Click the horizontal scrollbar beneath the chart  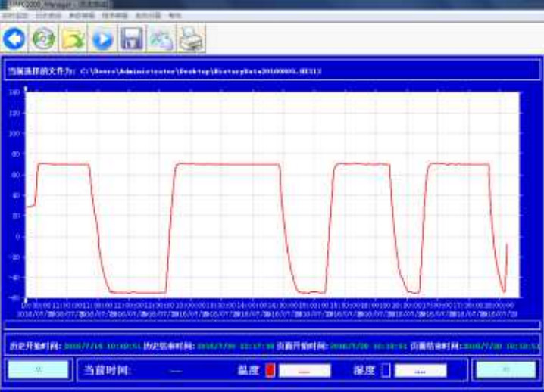(x=272, y=325)
